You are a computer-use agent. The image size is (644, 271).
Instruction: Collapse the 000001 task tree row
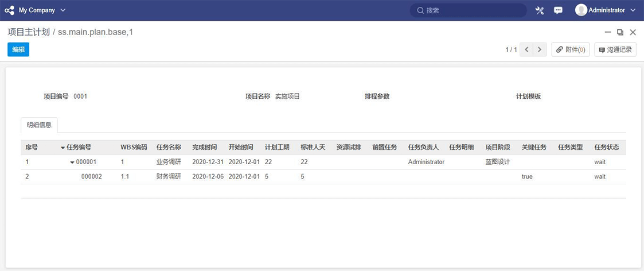pos(72,162)
